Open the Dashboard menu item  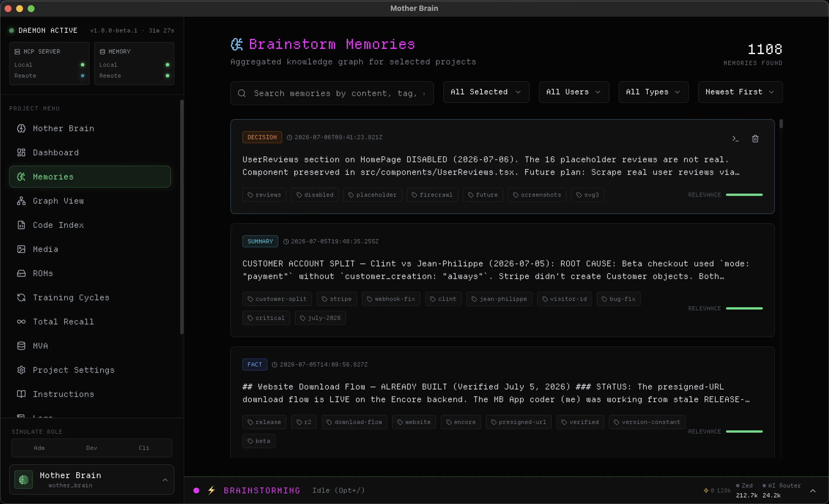pos(90,152)
